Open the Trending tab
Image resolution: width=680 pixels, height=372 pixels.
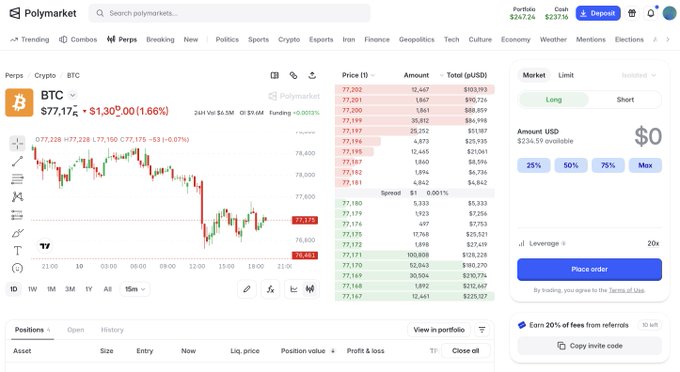[29, 39]
